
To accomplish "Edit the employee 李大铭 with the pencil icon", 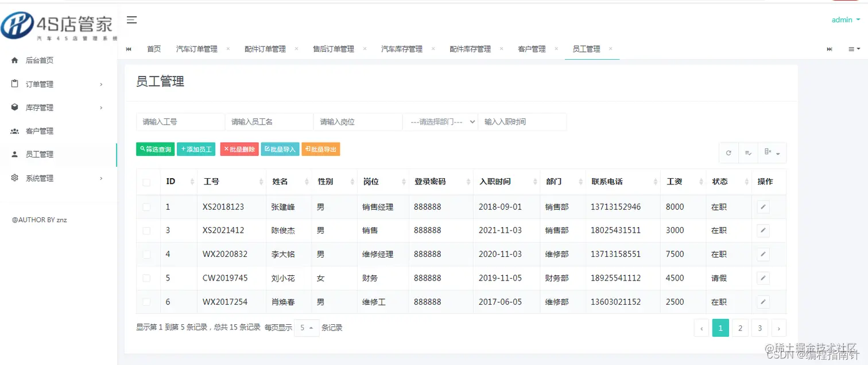I will 763,254.
